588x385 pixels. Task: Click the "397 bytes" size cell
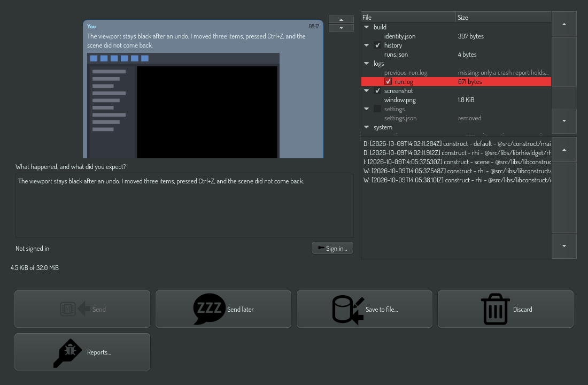[470, 36]
